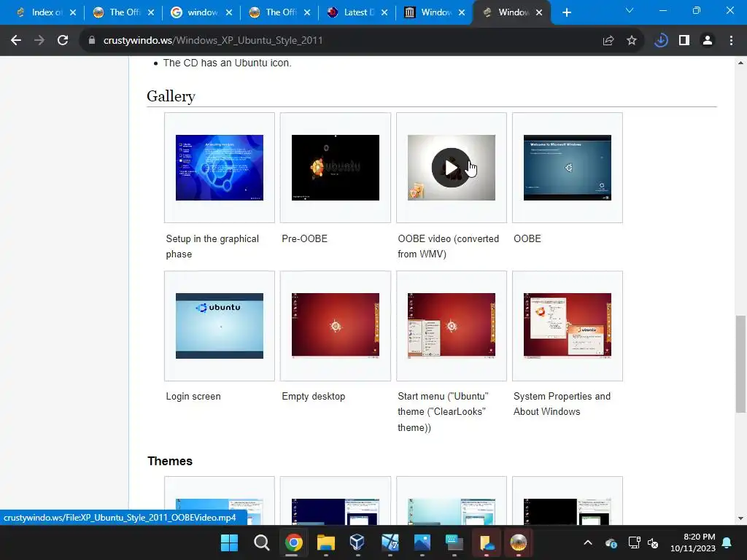Open the Chrome three-dot menu
Viewport: 747px width, 560px height.
731,41
